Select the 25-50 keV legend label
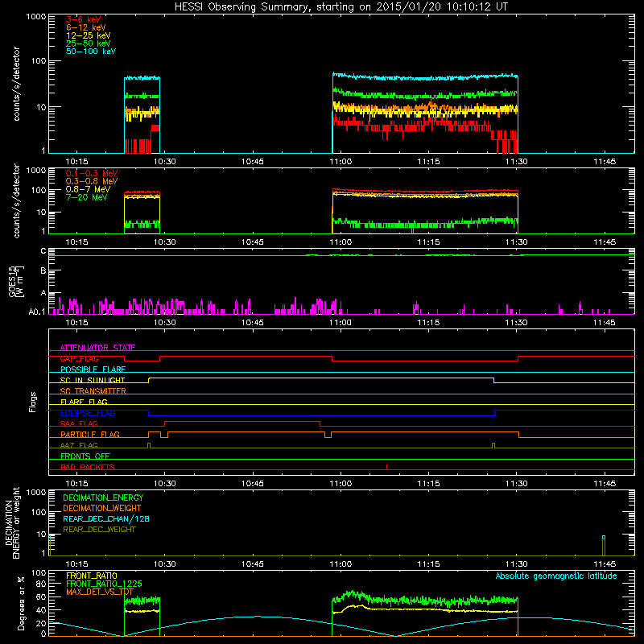Screen dimensions: 644x644 88,43
